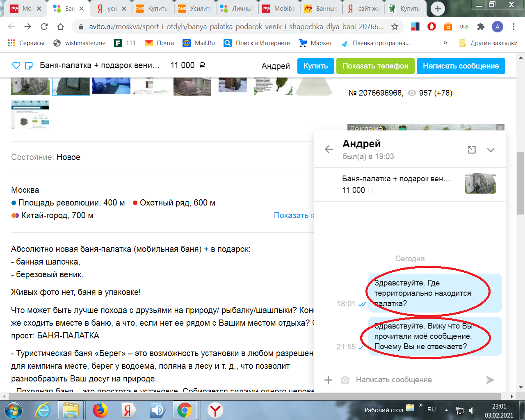Send the message with the arrow icon

click(x=490, y=380)
